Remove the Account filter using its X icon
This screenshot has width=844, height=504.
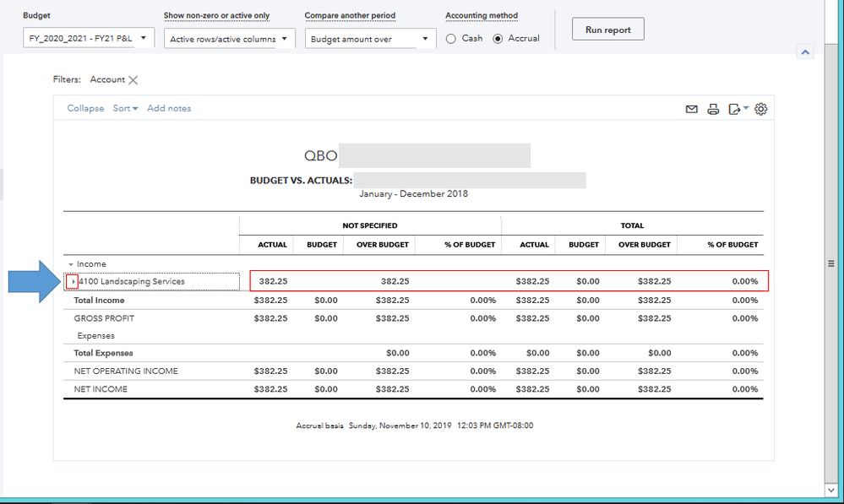pos(135,79)
